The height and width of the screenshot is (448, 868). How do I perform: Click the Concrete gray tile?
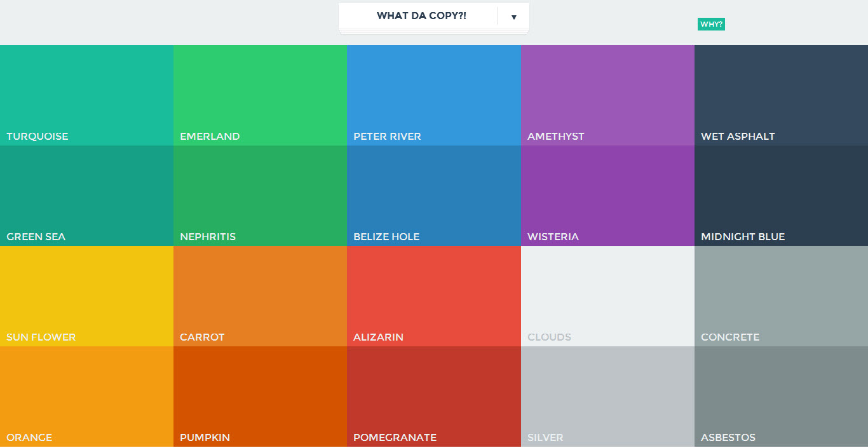[x=781, y=296]
